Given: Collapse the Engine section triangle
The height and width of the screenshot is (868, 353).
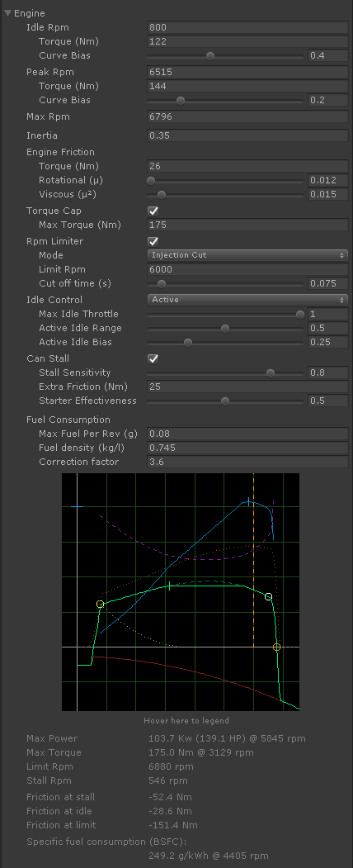Looking at the screenshot, I should [7, 12].
